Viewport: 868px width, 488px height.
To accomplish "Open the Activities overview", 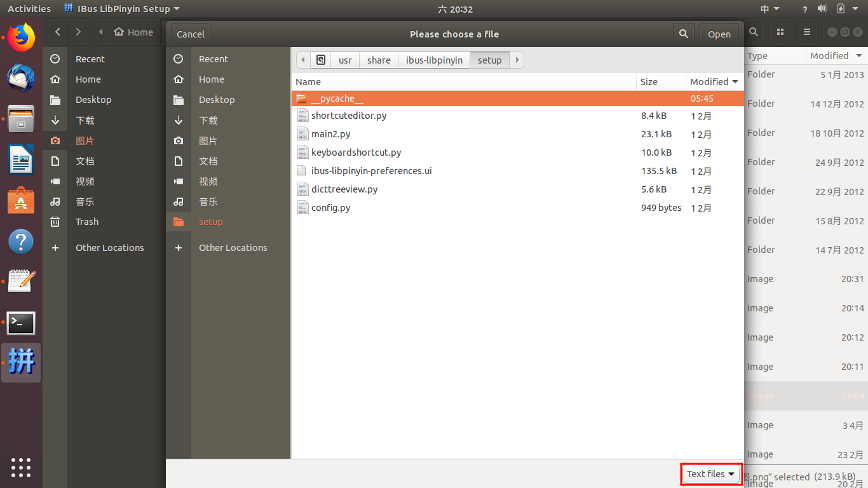I will pyautogui.click(x=29, y=9).
